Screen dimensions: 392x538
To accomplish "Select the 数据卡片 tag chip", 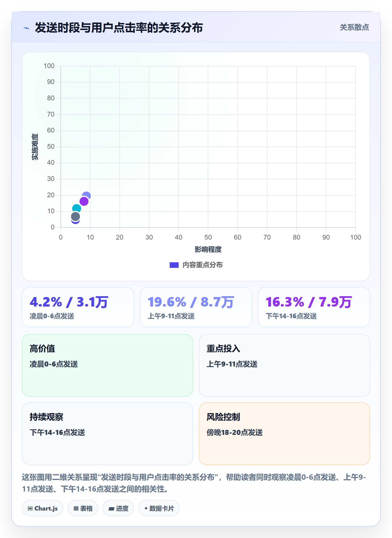I will [x=159, y=508].
